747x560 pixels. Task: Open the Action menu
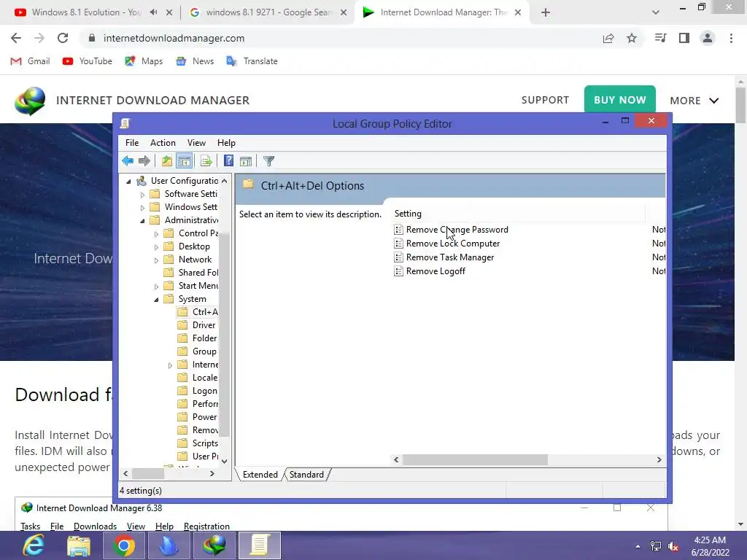163,143
